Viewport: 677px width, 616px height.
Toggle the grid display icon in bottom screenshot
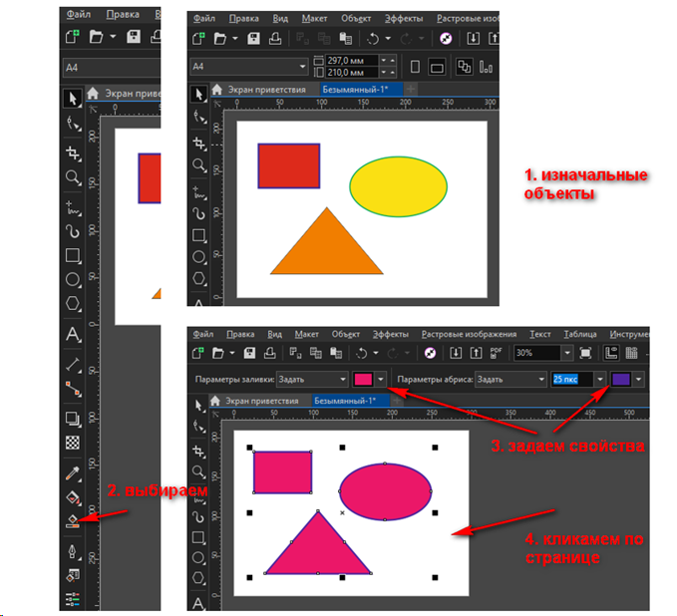point(632,353)
